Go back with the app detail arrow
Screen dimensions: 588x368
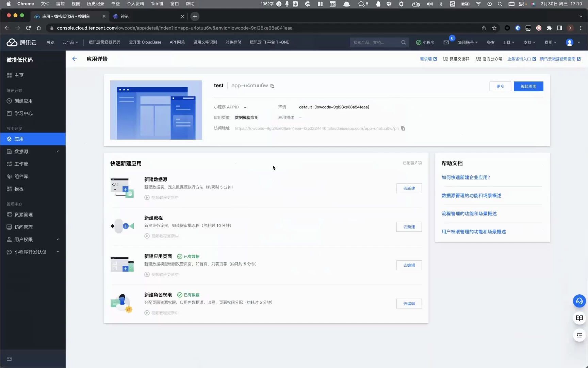click(75, 59)
